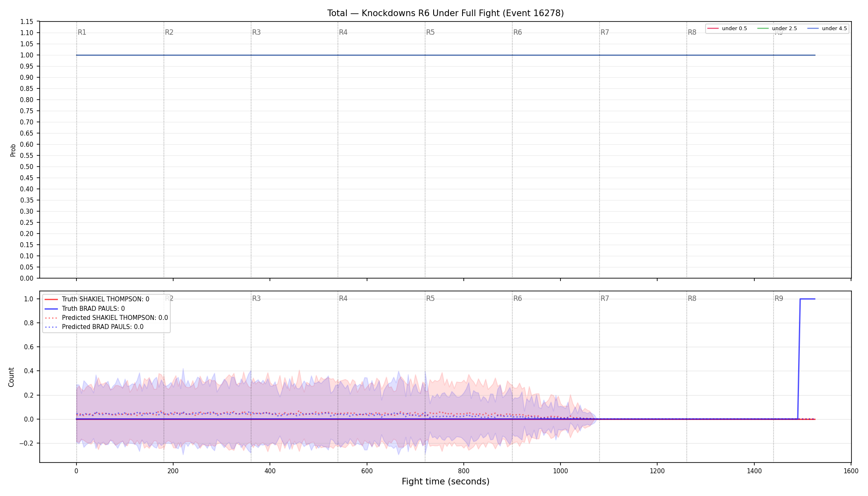This screenshot has width=868, height=496.
Task: Click the 'under 2.5' legend entry
Action: tap(777, 29)
